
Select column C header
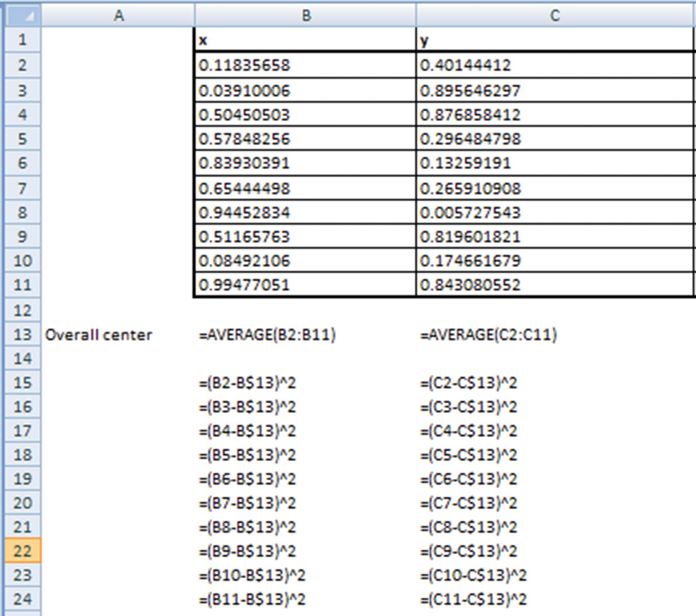tap(555, 16)
